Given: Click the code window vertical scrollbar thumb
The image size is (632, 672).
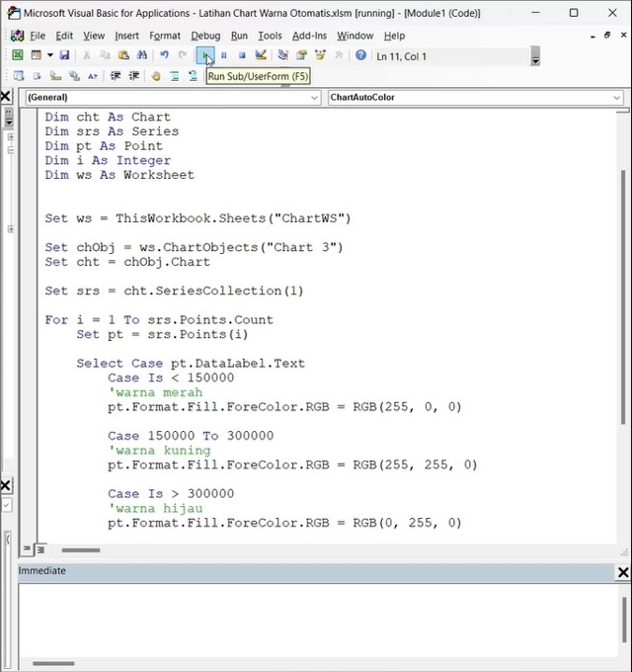Looking at the screenshot, I should point(623,296).
